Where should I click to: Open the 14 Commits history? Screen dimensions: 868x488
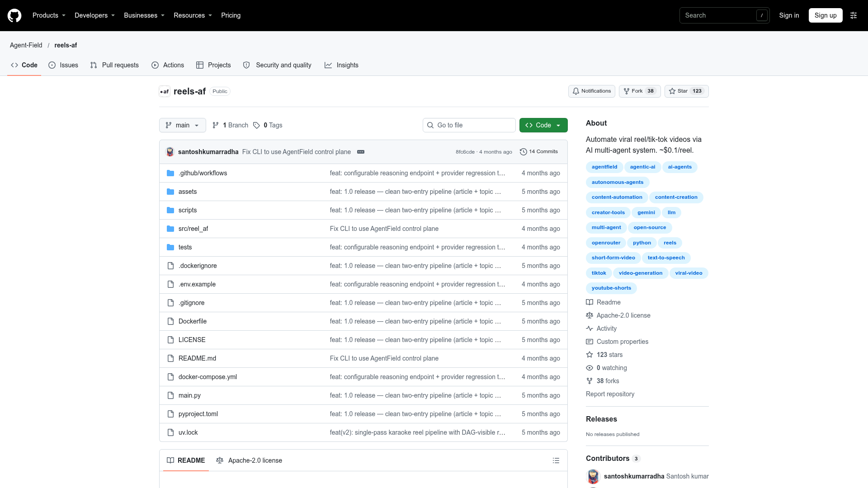[x=539, y=152]
